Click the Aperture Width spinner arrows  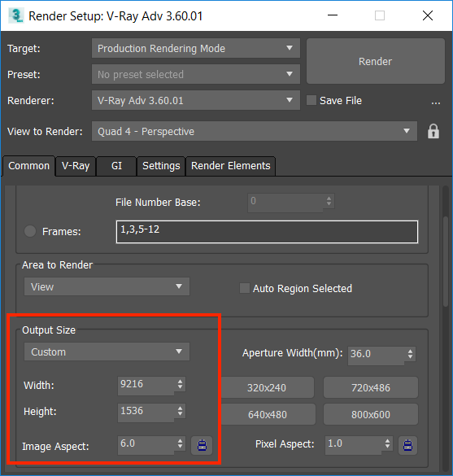[410, 354]
